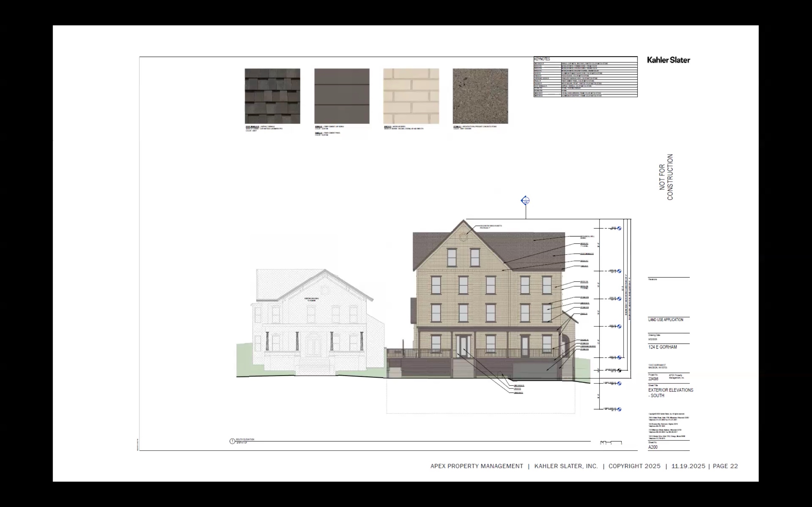Click the circled 1 beside South Elevation title

[x=232, y=441]
